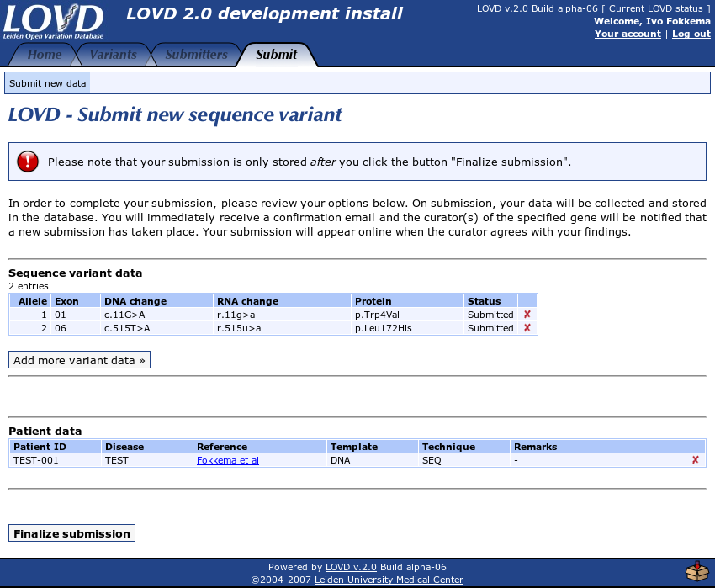Click the LOVD 2.0 development install title

[x=264, y=13]
